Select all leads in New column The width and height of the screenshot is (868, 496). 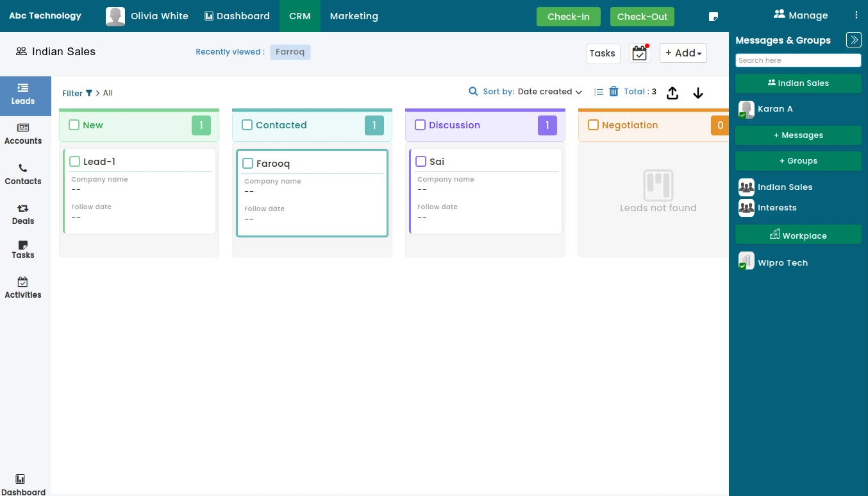point(74,125)
